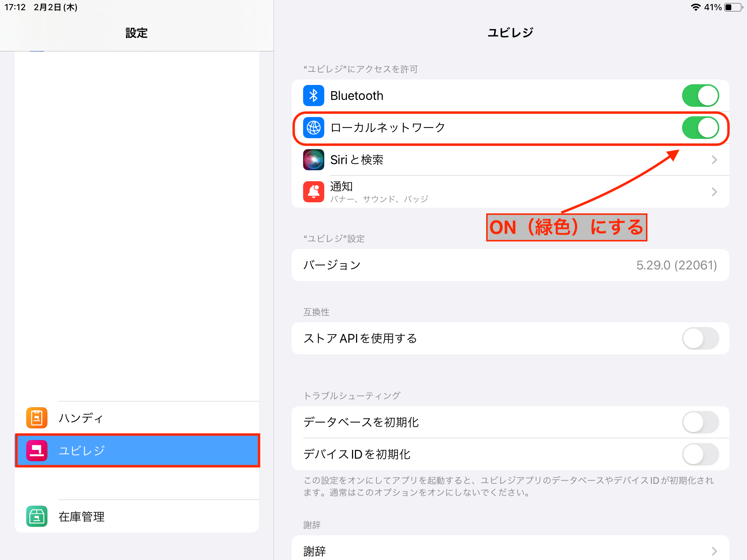
Task: Tap the pink ユビレジ app icon
Action: coord(37,451)
